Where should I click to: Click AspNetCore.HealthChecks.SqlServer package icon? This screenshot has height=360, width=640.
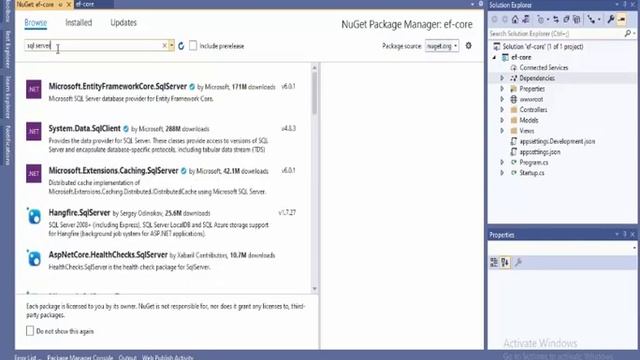pos(34,258)
